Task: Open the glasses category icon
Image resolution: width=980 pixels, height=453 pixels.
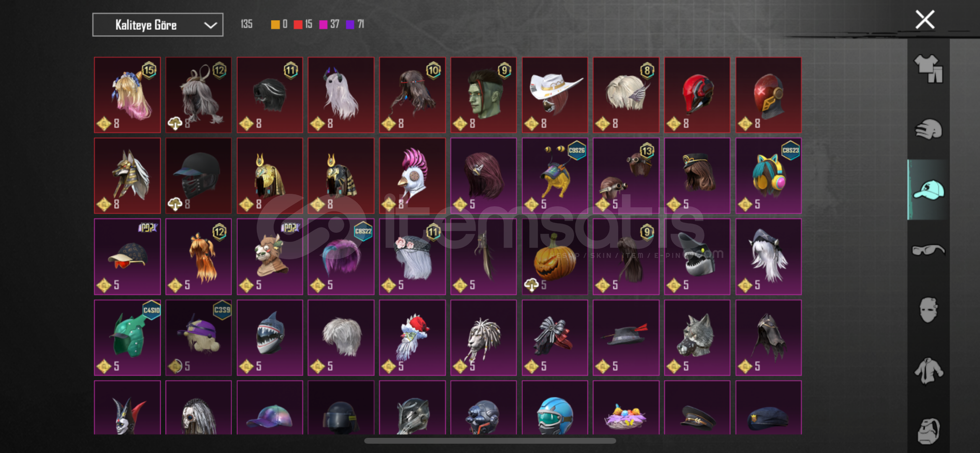Action: 928,250
